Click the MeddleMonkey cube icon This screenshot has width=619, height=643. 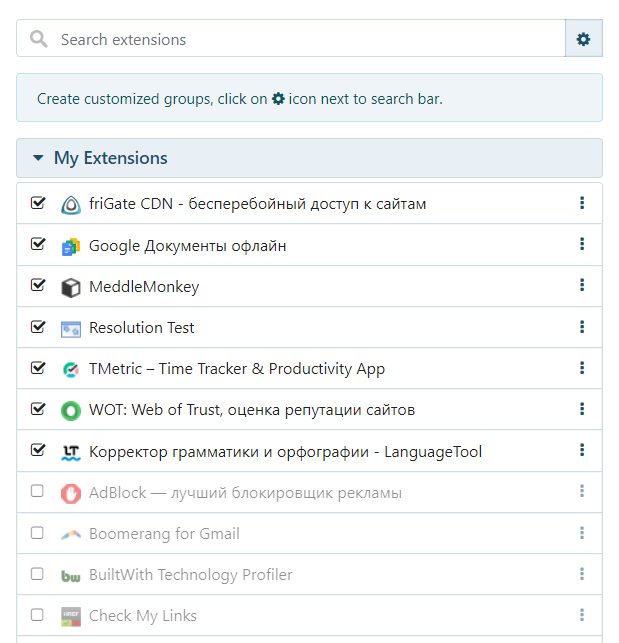click(x=71, y=287)
